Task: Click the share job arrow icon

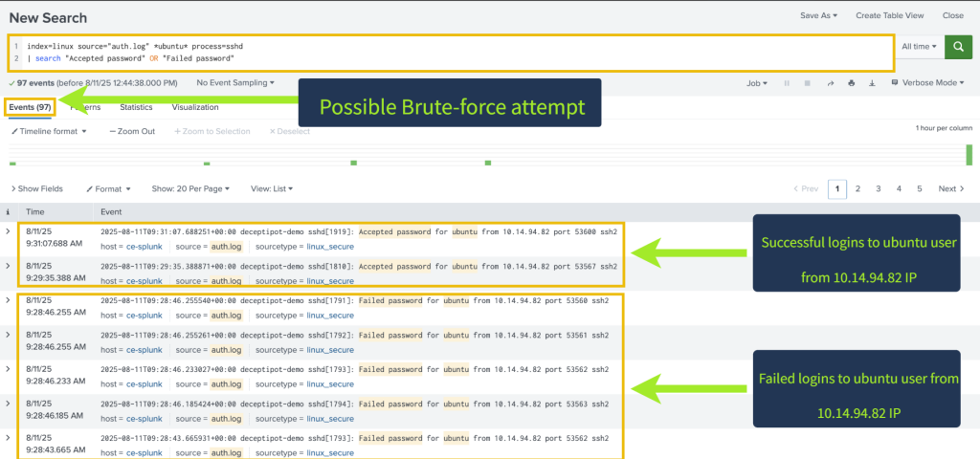Action: [x=831, y=83]
